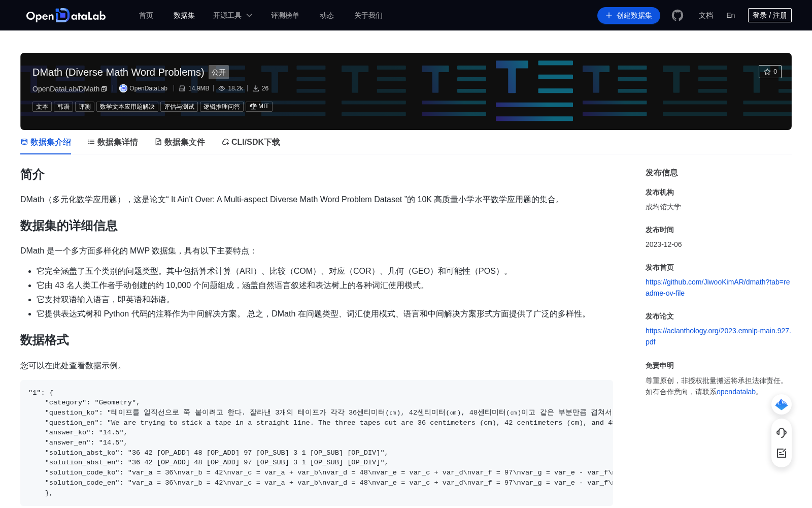
Task: Click the 成均馆大学 publisher text
Action: click(x=663, y=207)
